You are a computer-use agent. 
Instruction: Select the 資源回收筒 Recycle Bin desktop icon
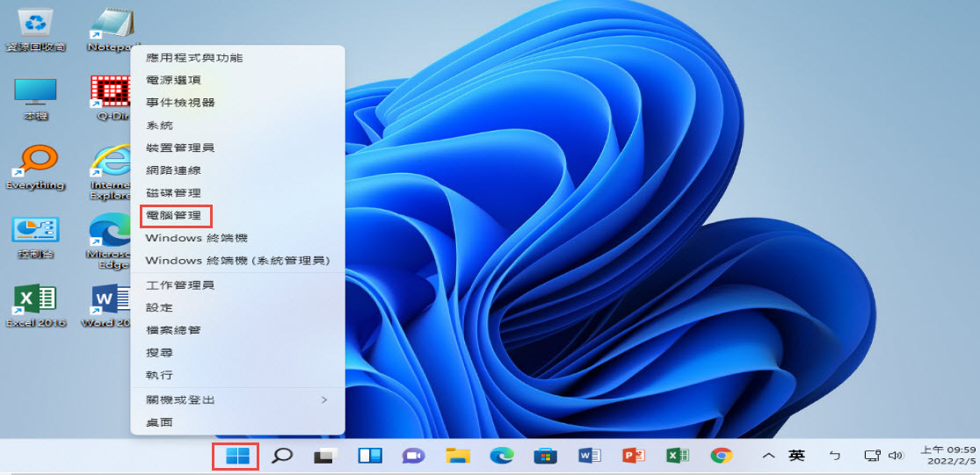point(36,30)
